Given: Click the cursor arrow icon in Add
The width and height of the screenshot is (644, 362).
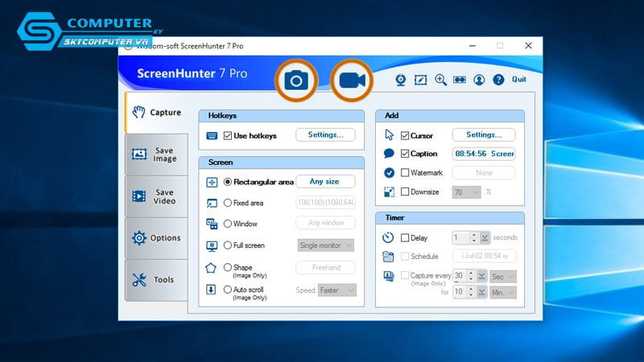Looking at the screenshot, I should 389,135.
